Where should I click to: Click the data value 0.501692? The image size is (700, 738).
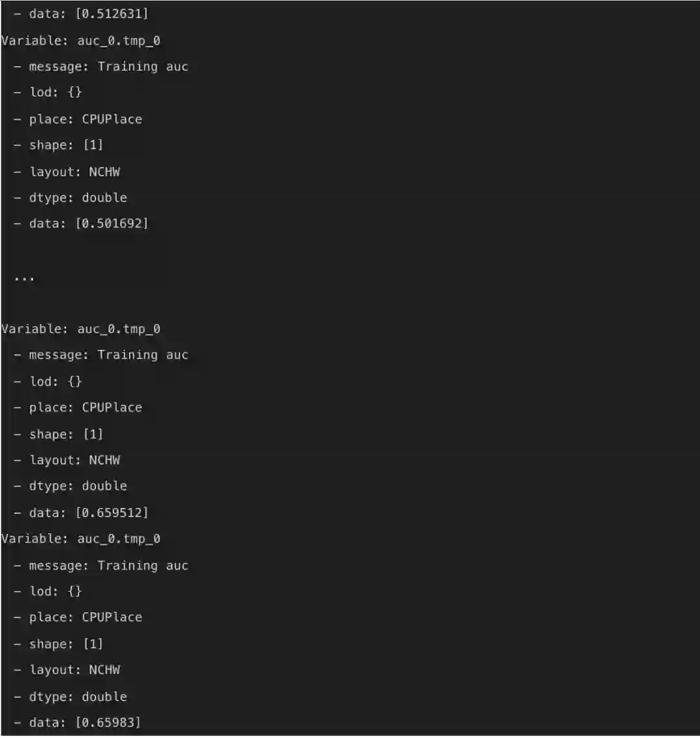[112, 224]
